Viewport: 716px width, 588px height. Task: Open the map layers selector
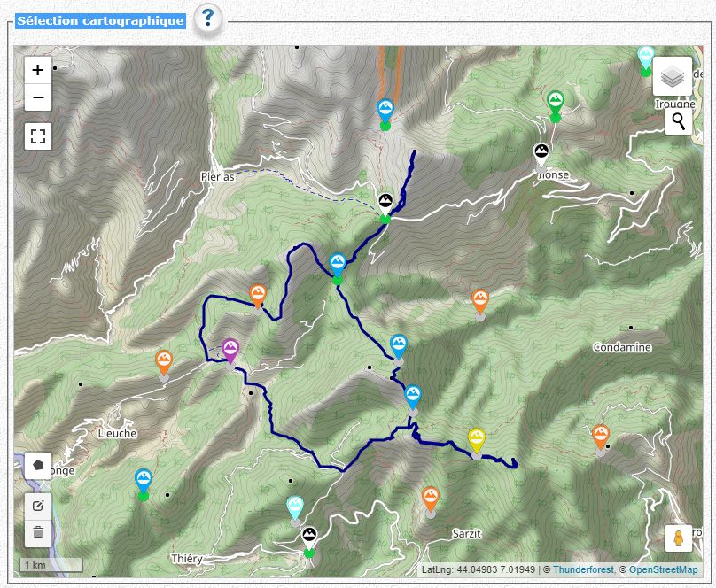(x=673, y=76)
